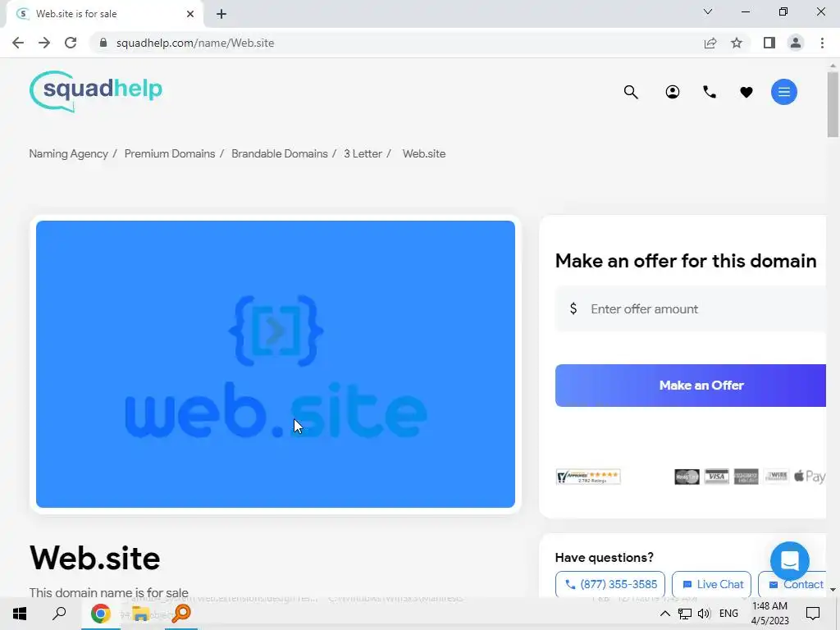Image resolution: width=840 pixels, height=630 pixels.
Task: Bookmark this page with the star icon
Action: (x=737, y=43)
